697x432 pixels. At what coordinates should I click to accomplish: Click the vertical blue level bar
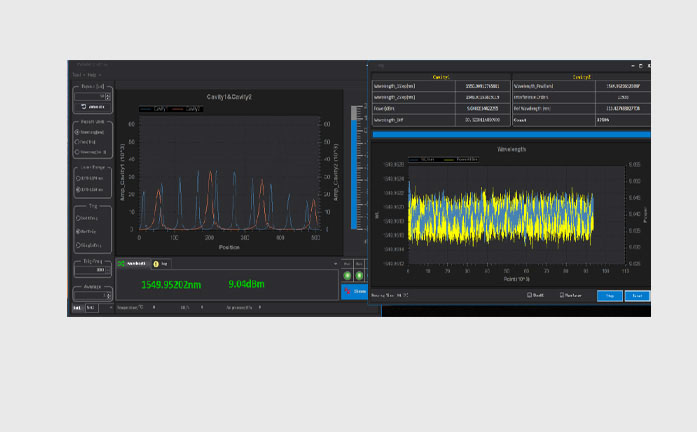pyautogui.click(x=354, y=173)
